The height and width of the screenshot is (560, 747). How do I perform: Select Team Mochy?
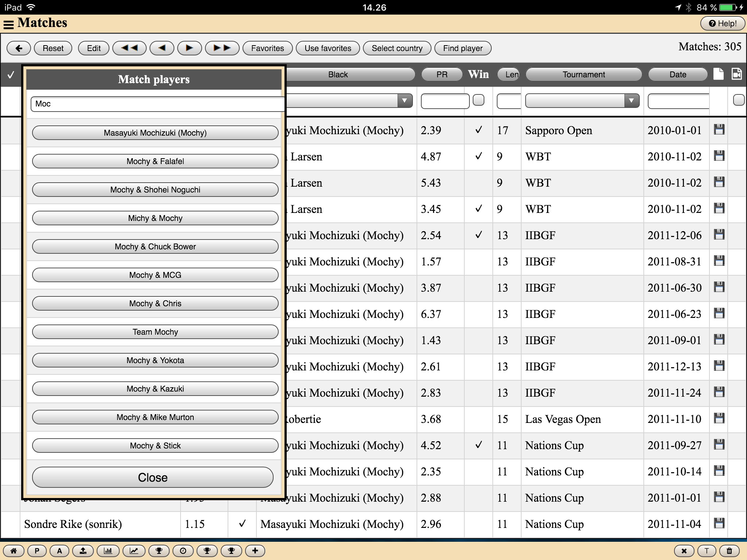pyautogui.click(x=155, y=332)
